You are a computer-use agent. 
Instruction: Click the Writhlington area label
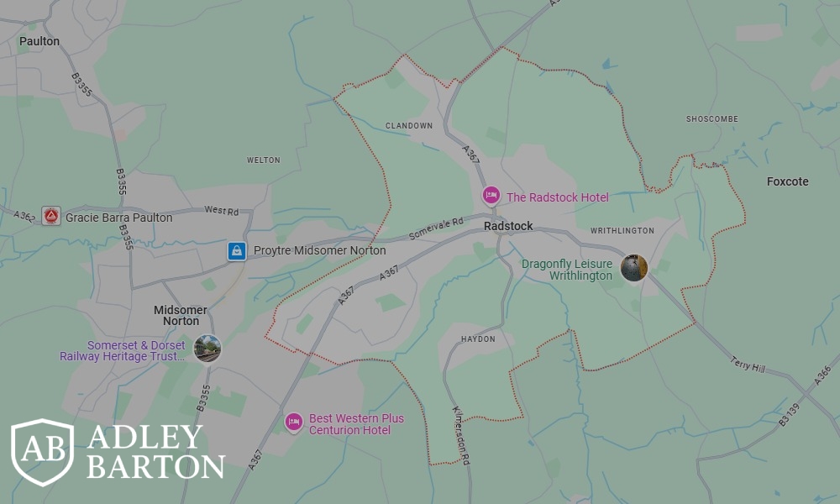[622, 231]
